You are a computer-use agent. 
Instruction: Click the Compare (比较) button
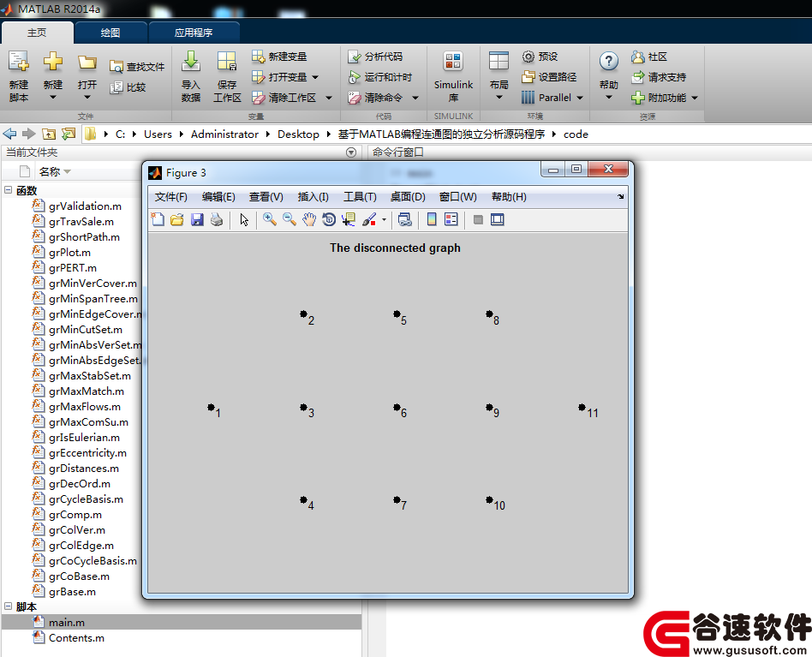pyautogui.click(x=128, y=87)
